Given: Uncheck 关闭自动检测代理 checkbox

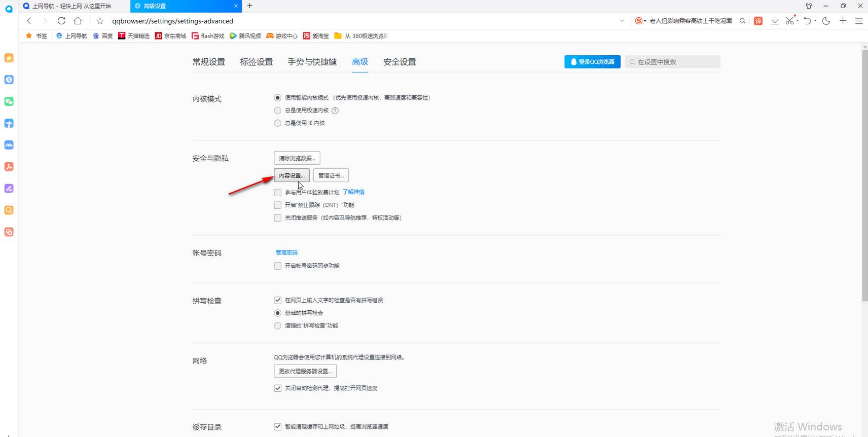Looking at the screenshot, I should pos(277,388).
